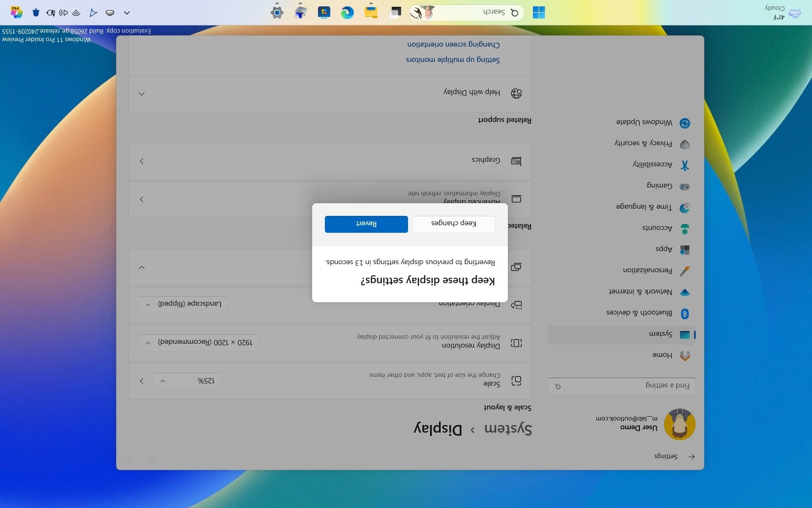Screen dimensions: 812x508
Task: Click the Accessibility icon in sidebar
Action: pos(685,165)
